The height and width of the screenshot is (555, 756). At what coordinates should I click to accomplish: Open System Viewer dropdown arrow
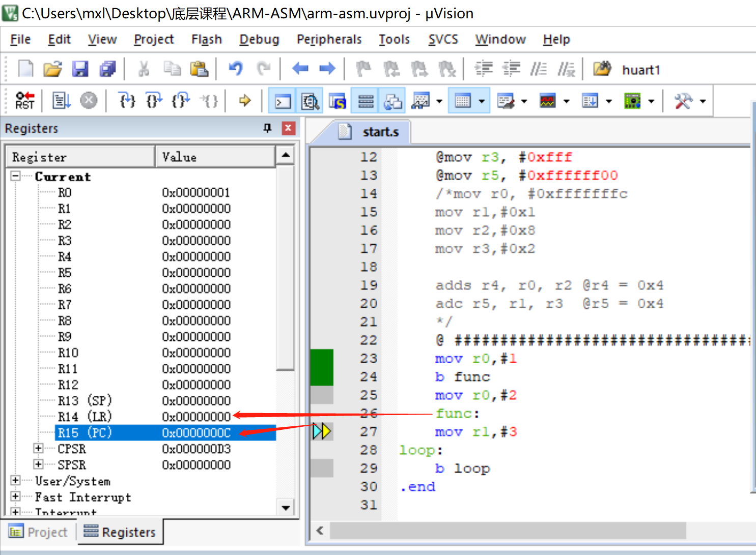click(651, 101)
